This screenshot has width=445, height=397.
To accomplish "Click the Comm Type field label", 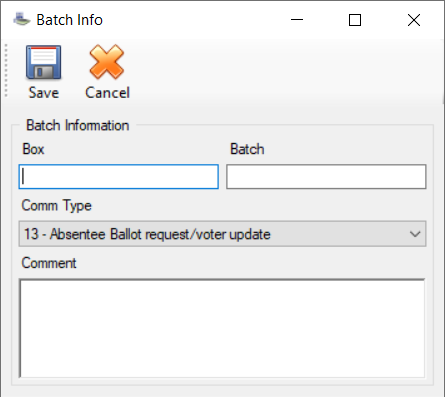I will (x=56, y=205).
